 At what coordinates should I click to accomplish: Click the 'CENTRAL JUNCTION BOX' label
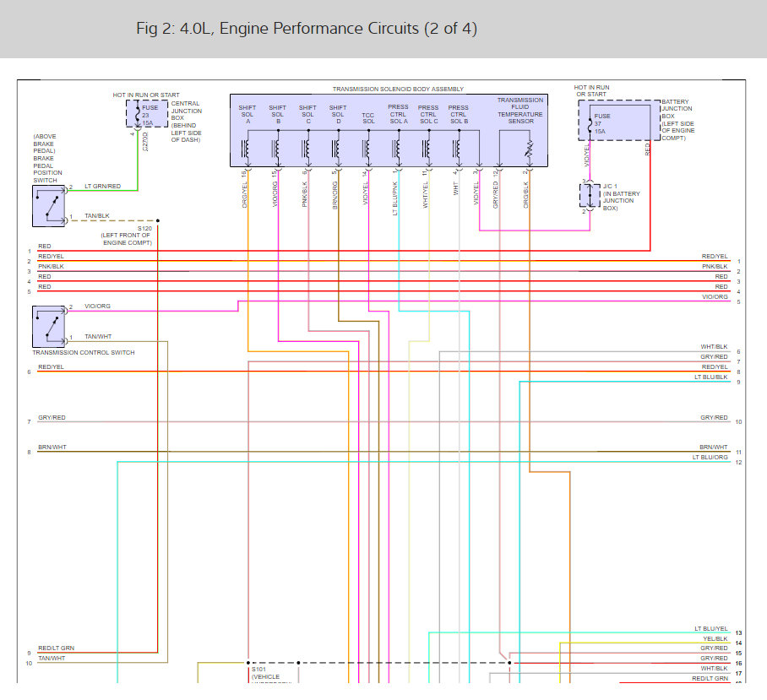point(186,122)
